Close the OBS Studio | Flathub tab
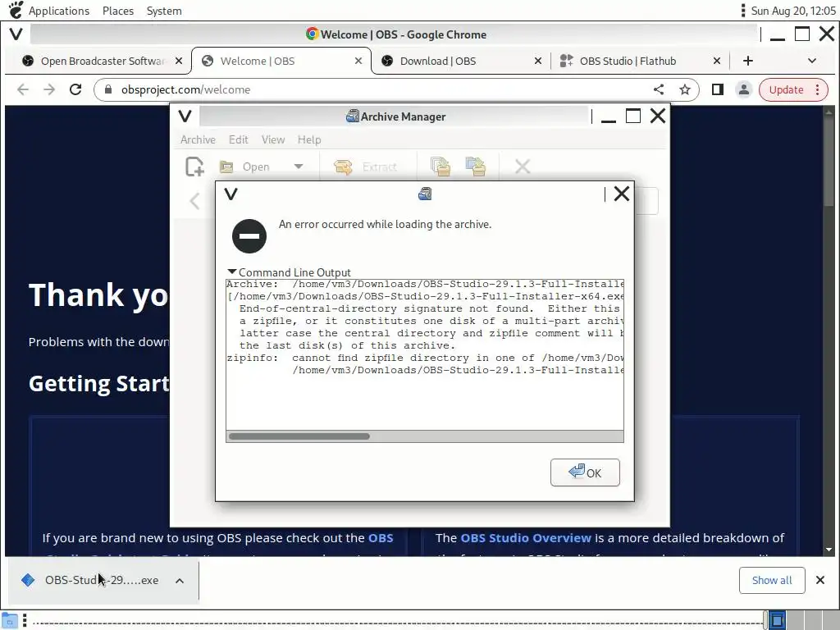The image size is (840, 630). tap(717, 61)
